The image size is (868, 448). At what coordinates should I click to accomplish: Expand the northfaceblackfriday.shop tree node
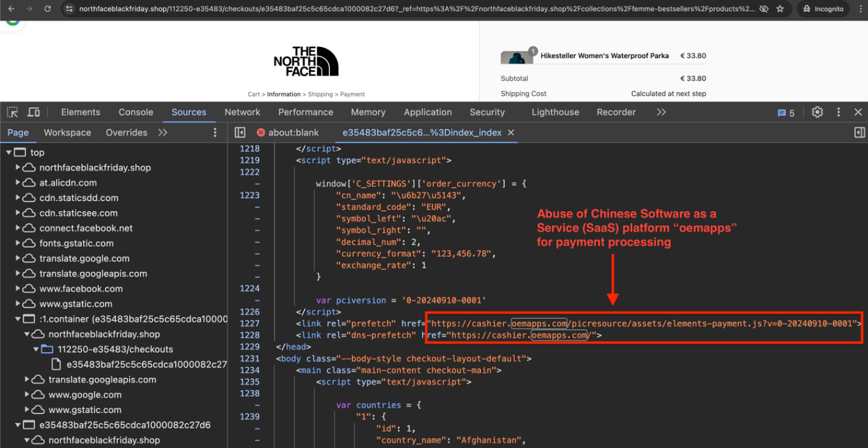tap(18, 168)
